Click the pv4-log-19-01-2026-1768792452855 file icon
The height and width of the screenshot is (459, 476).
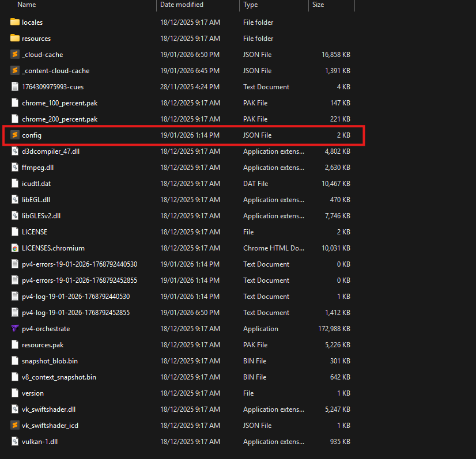(15, 312)
